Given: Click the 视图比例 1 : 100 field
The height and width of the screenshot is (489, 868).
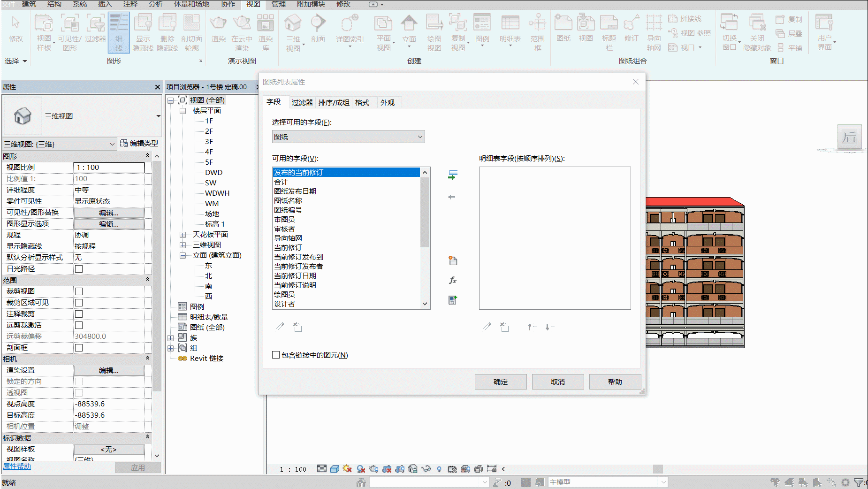Looking at the screenshot, I should point(109,168).
